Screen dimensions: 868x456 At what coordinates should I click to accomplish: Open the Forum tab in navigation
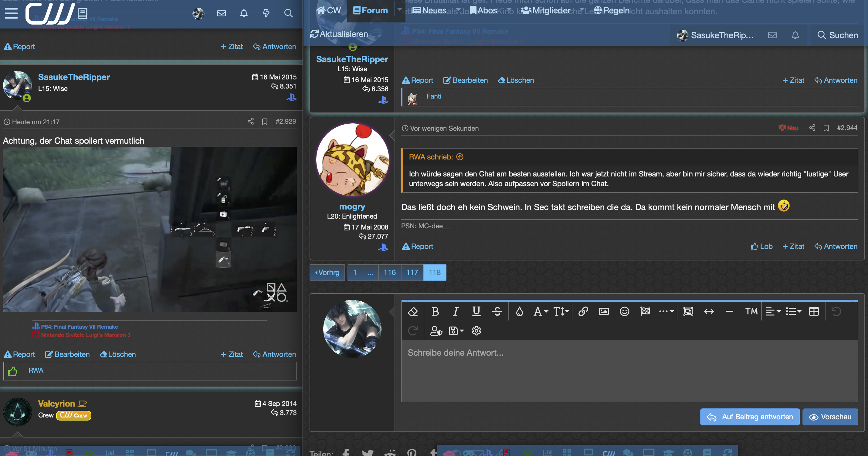click(x=370, y=10)
